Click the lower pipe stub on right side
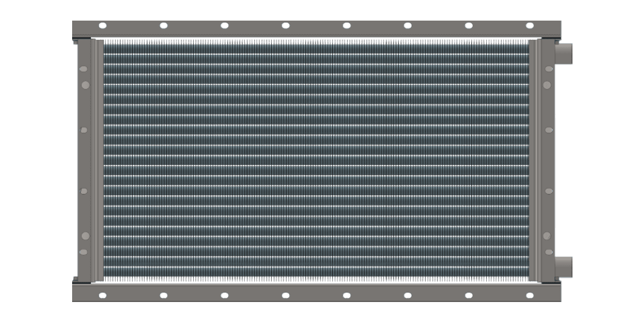 tap(563, 266)
